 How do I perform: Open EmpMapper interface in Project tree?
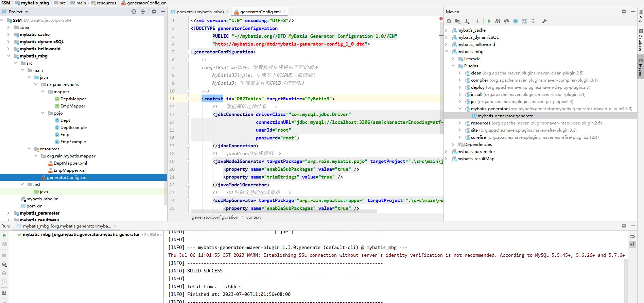[73, 106]
